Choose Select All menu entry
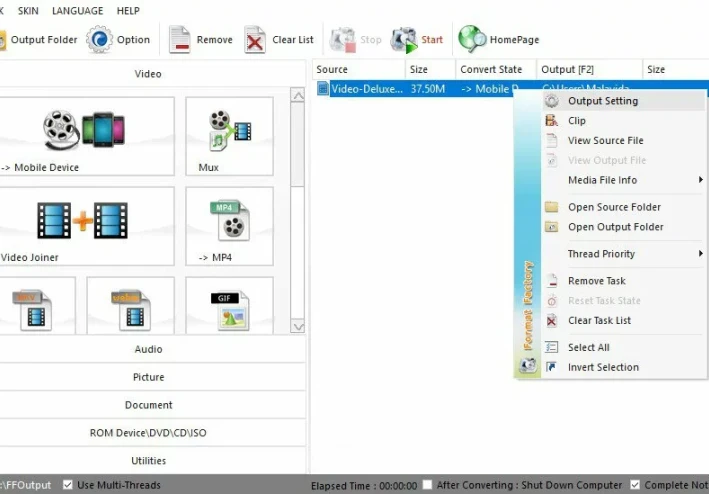709x494 pixels. (623, 347)
